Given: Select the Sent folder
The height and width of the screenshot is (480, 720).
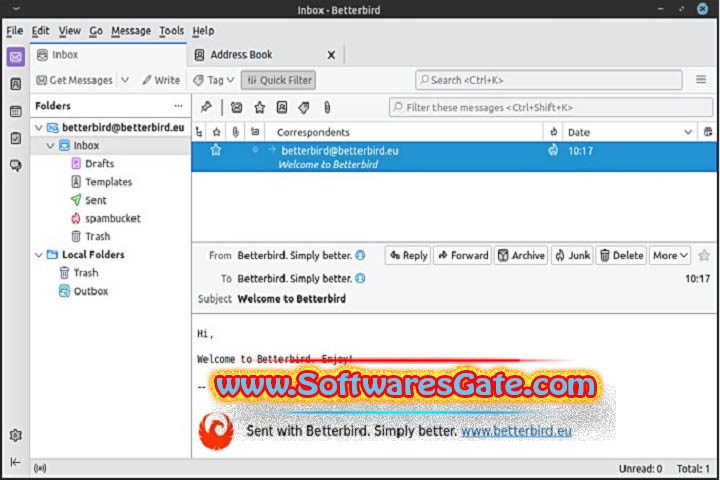Looking at the screenshot, I should tap(96, 200).
